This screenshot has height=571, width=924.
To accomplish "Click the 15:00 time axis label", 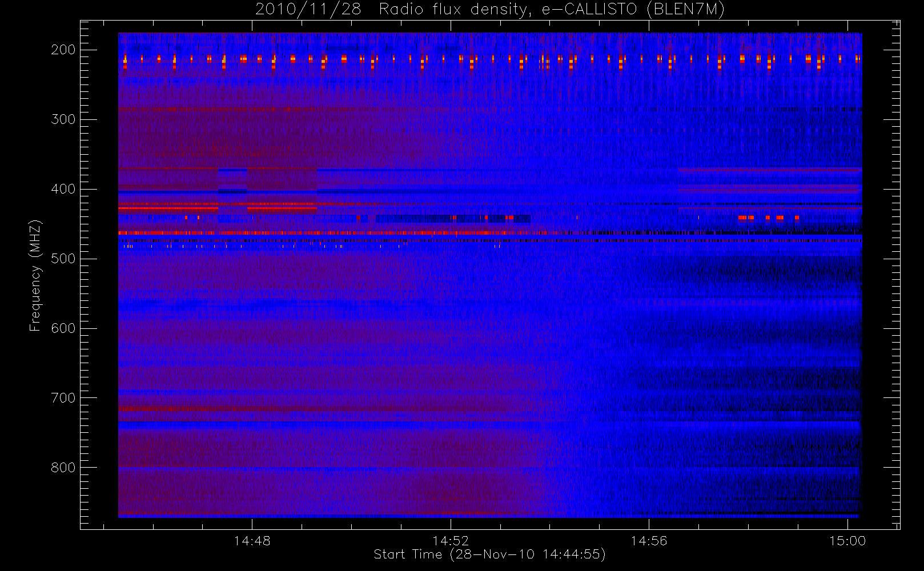I will (x=847, y=541).
